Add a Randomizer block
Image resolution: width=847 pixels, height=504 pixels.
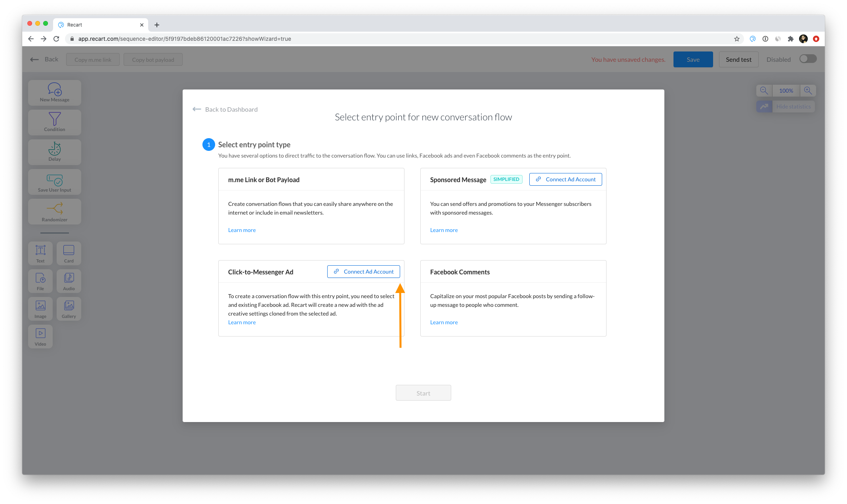[x=55, y=211]
